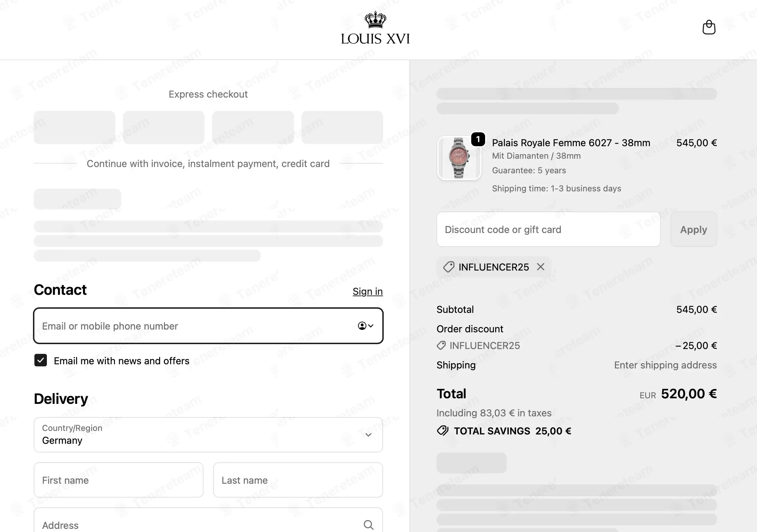
Task: Click the tag icon beside order discount code
Action: pos(441,346)
